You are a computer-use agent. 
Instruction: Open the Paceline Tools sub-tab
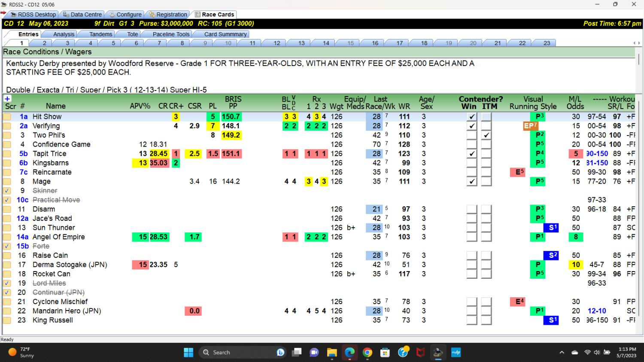pyautogui.click(x=171, y=34)
